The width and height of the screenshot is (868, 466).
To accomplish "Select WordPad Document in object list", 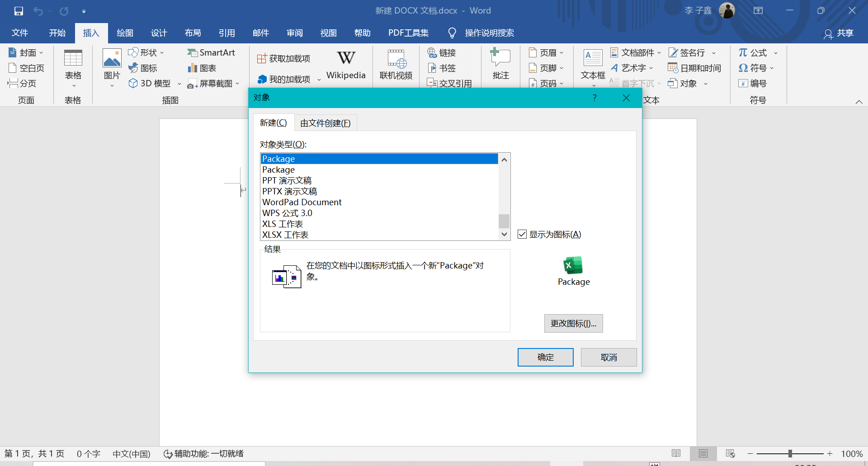I will pos(379,202).
